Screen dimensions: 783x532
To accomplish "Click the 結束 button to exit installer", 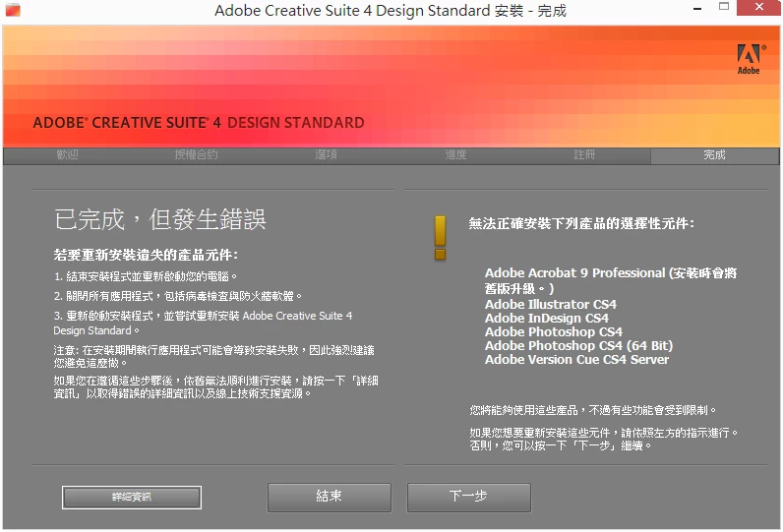I will [x=330, y=497].
